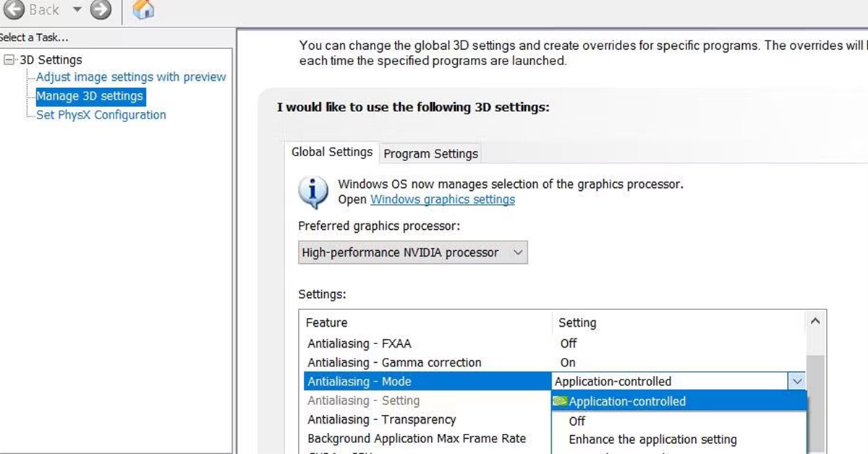Click the blue information icon

312,191
